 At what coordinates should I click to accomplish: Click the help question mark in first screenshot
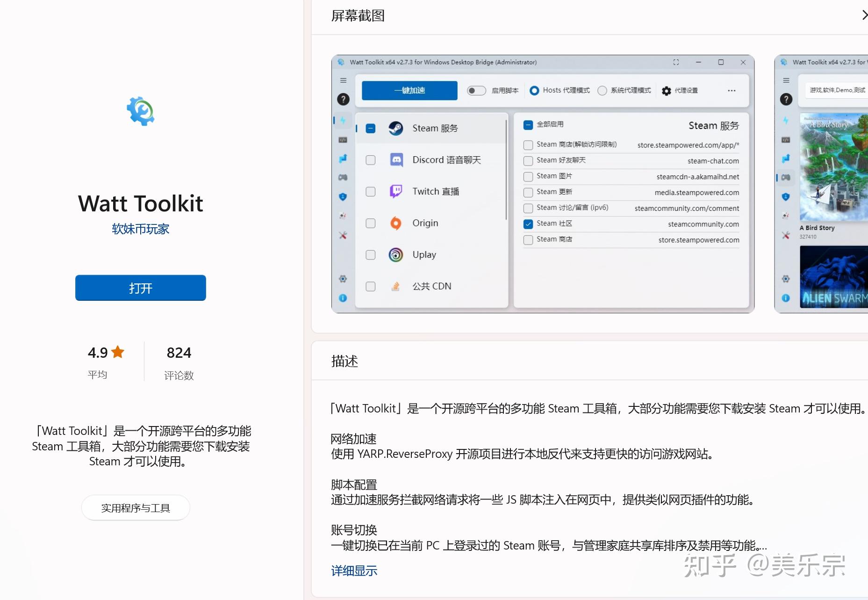click(x=343, y=99)
